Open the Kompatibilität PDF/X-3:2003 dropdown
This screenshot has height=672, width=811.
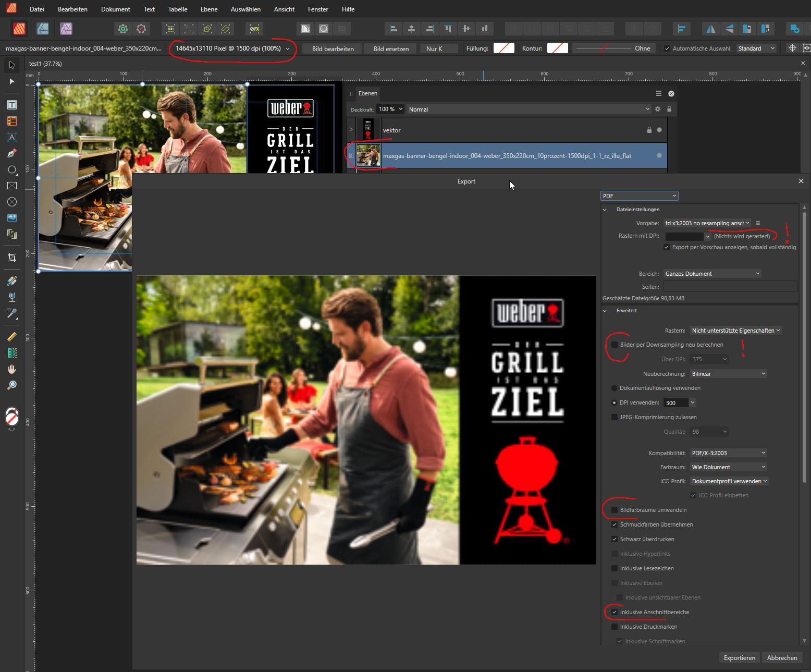(x=728, y=453)
